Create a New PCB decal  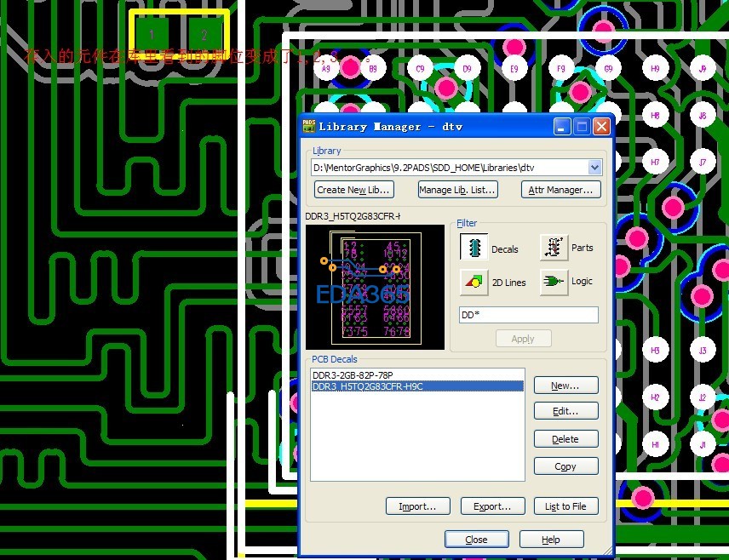tap(565, 386)
